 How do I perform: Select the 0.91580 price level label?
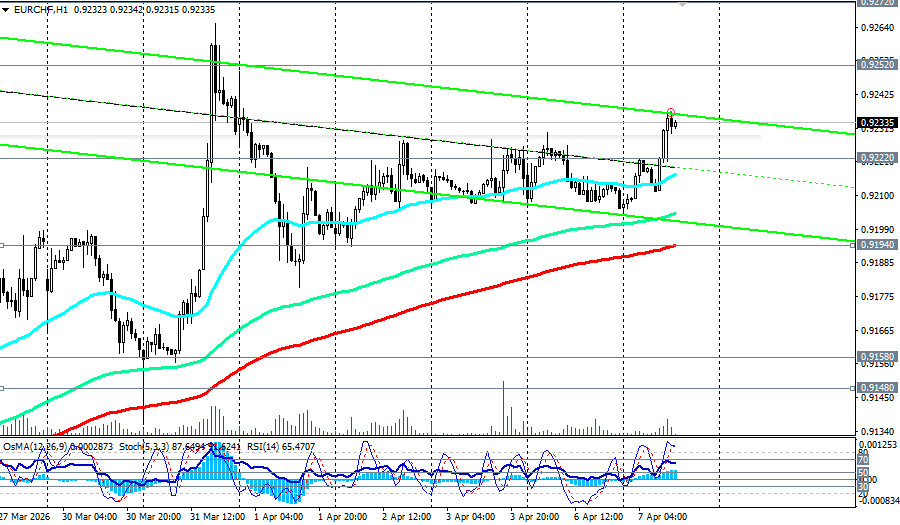point(876,355)
